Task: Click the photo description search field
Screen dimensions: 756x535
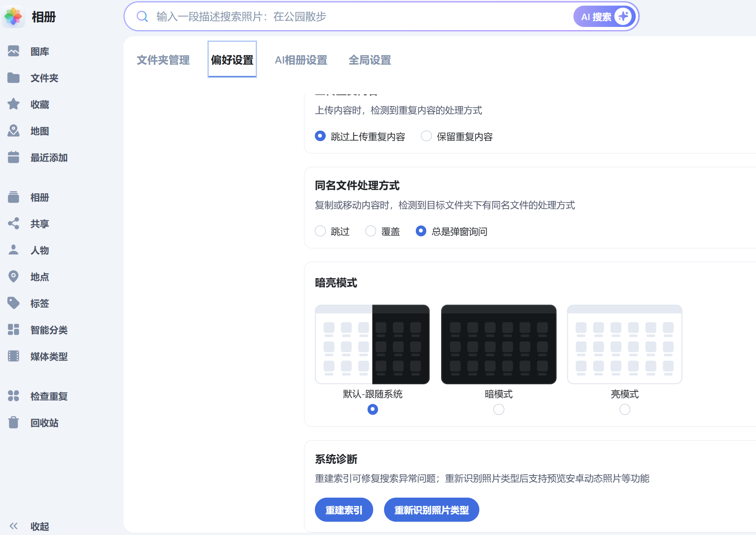Action: (354, 16)
